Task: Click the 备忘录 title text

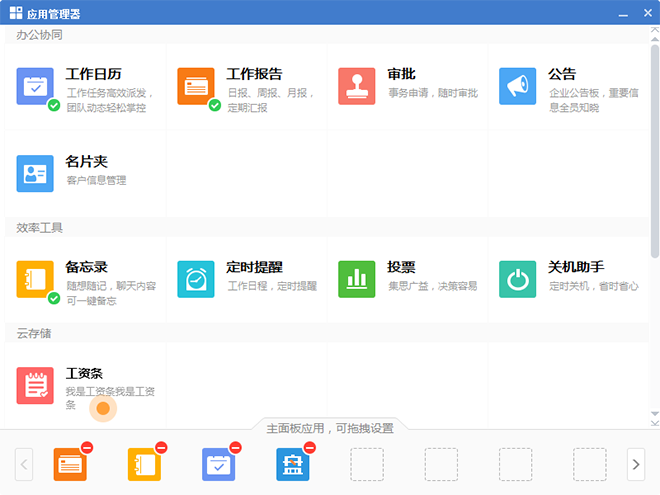Action: pyautogui.click(x=87, y=267)
